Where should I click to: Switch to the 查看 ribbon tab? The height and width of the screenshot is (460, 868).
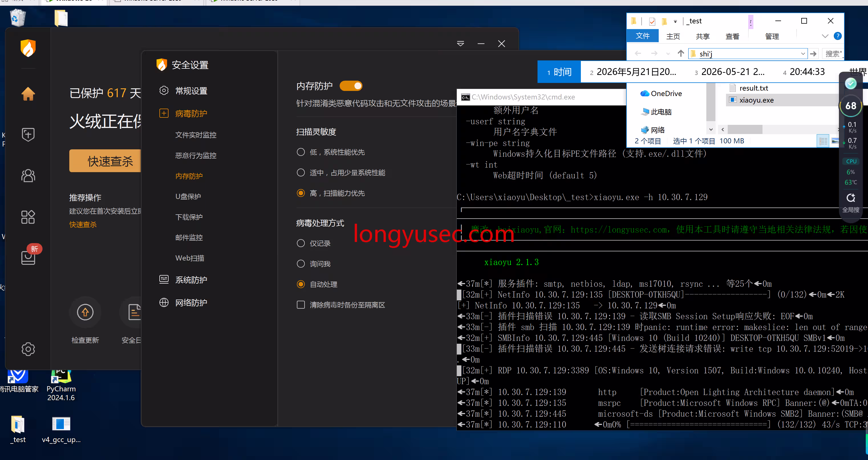732,36
